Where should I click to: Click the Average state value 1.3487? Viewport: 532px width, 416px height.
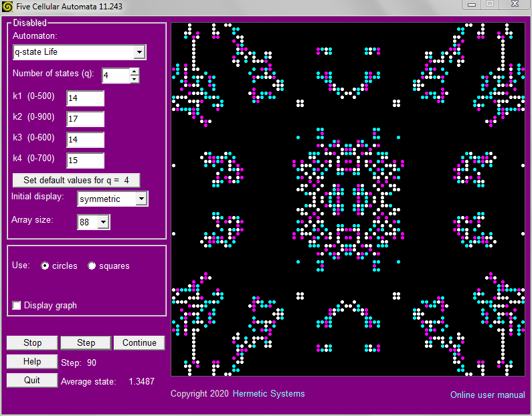click(141, 381)
